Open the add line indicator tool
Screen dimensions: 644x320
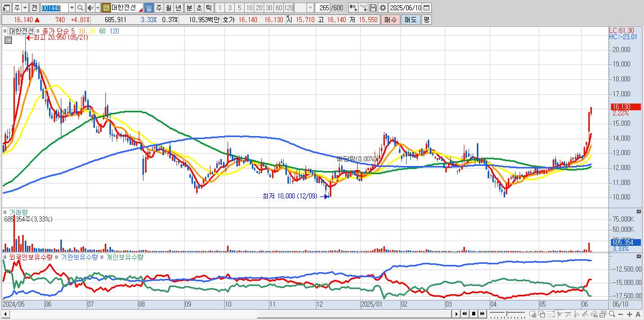click(x=363, y=8)
